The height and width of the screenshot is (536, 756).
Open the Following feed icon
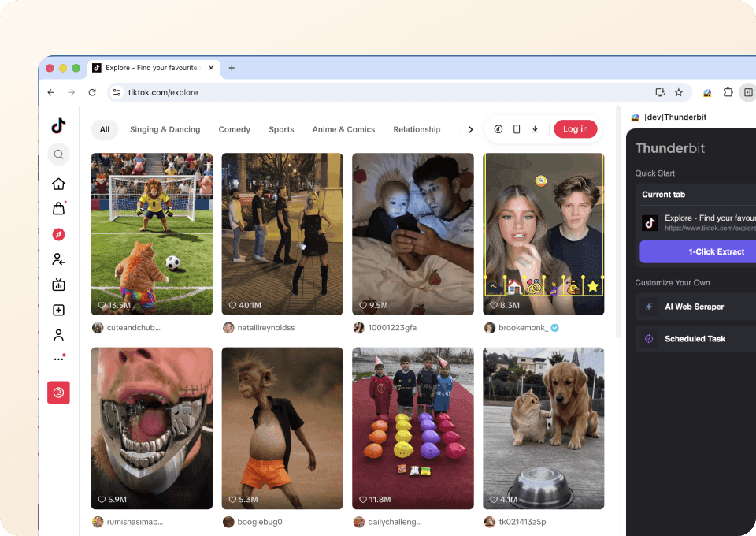coord(58,259)
